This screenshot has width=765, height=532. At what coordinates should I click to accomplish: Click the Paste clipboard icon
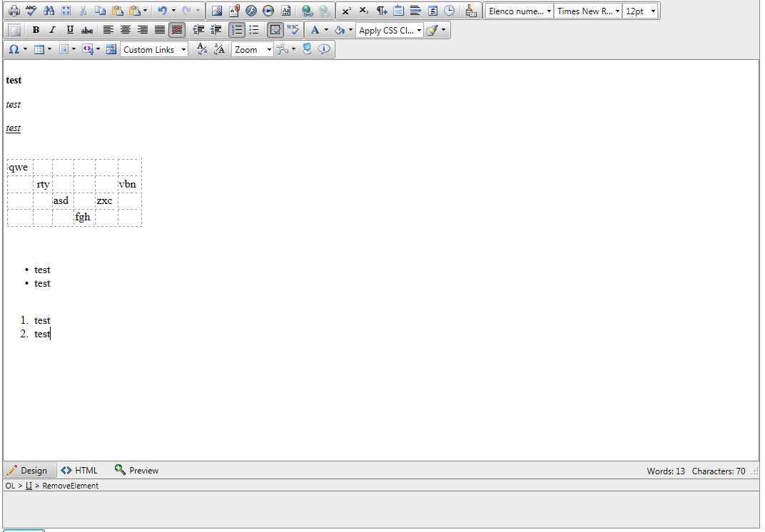(117, 10)
